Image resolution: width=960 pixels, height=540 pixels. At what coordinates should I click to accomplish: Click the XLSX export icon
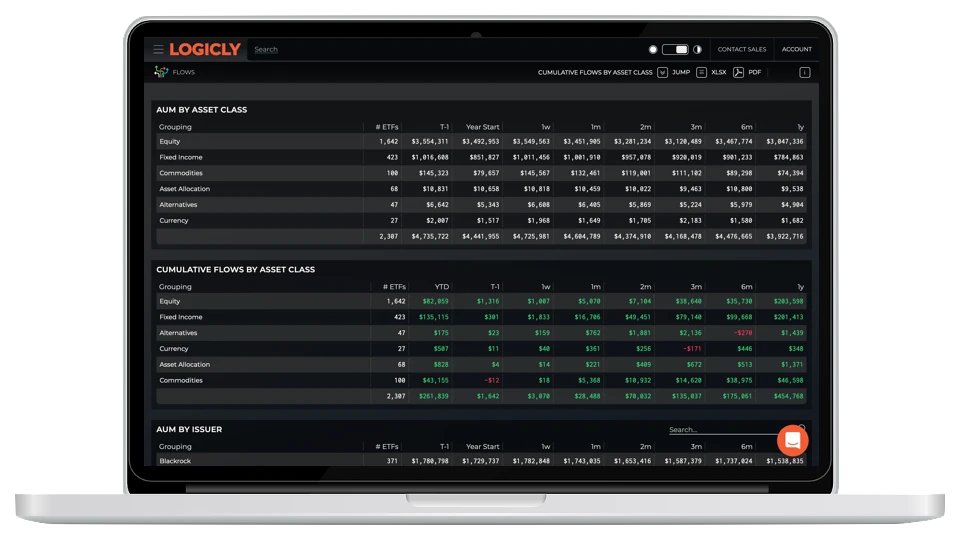pyautogui.click(x=702, y=72)
